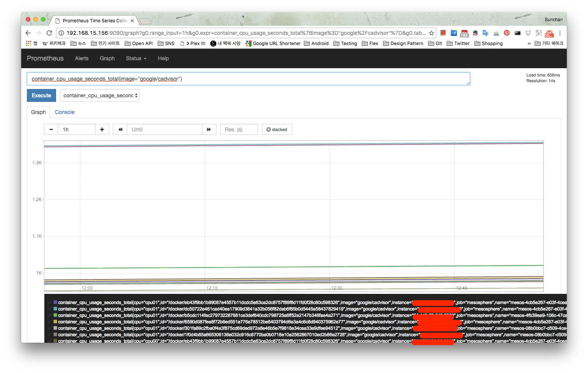Expand the hidden bookmarks chevron
The height and width of the screenshot is (373, 588).
(x=529, y=44)
